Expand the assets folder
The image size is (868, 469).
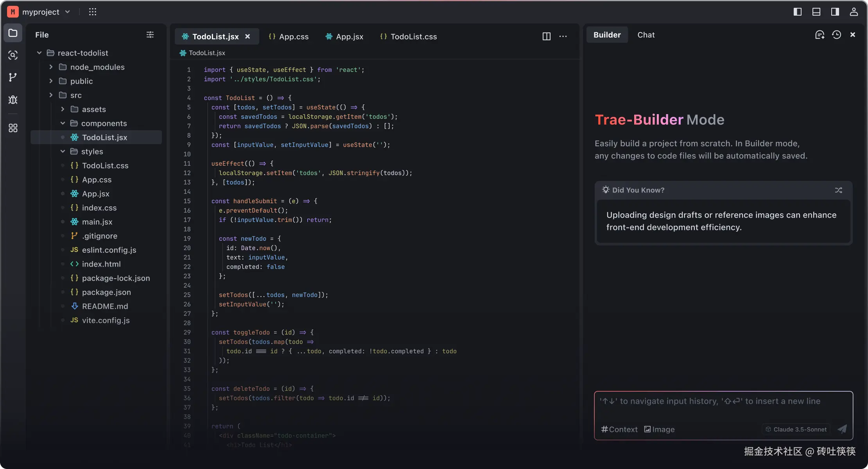coord(63,109)
